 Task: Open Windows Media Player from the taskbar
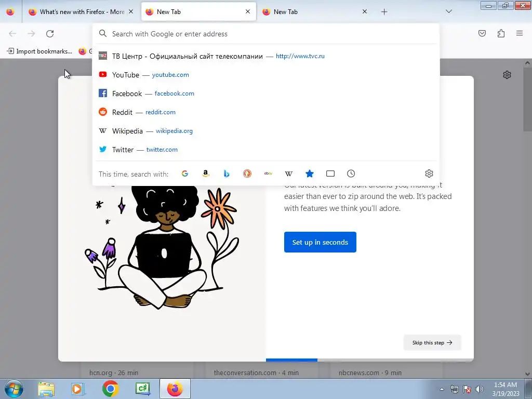pos(78,389)
